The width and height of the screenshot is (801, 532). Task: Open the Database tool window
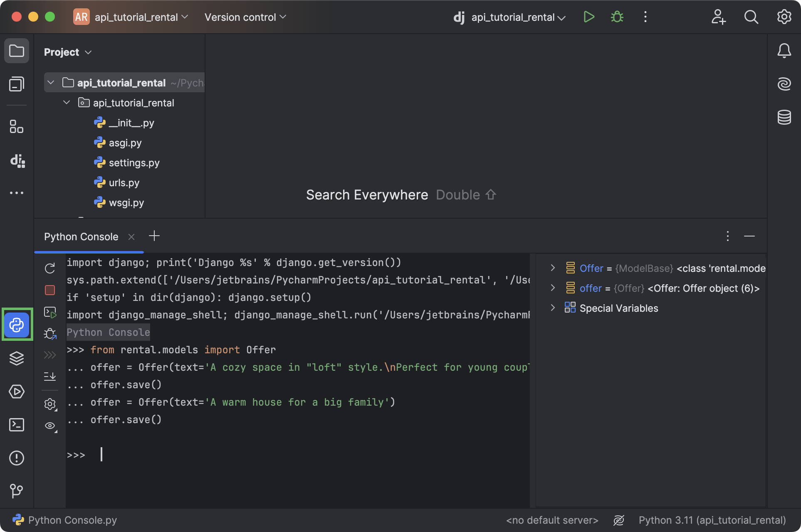784,118
